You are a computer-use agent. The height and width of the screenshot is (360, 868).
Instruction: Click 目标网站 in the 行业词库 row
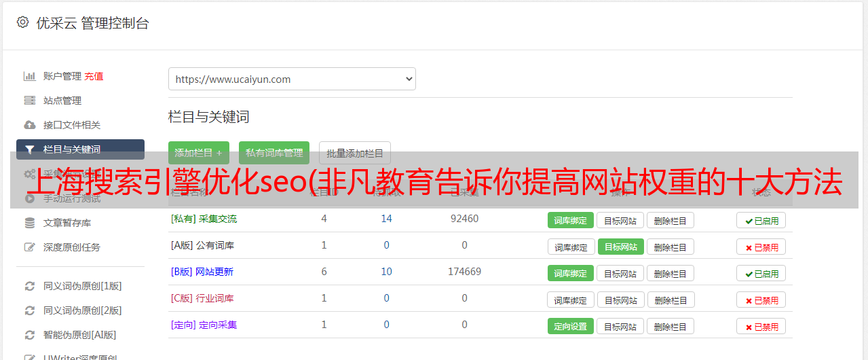click(x=620, y=300)
